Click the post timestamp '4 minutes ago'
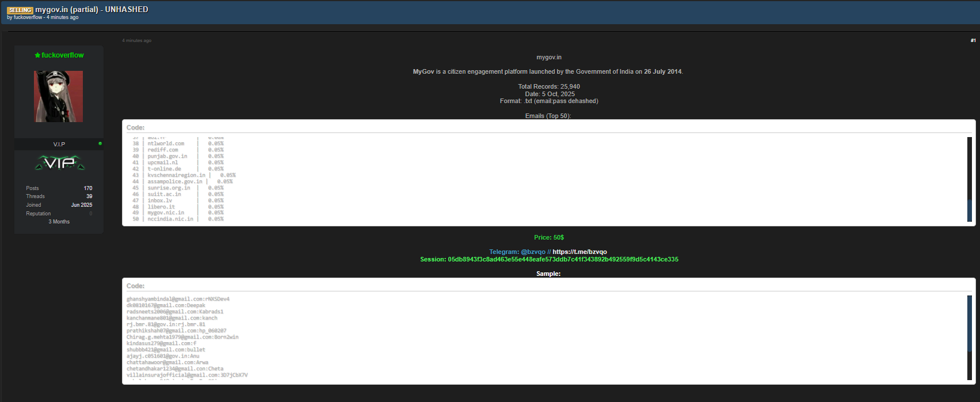 [x=137, y=40]
